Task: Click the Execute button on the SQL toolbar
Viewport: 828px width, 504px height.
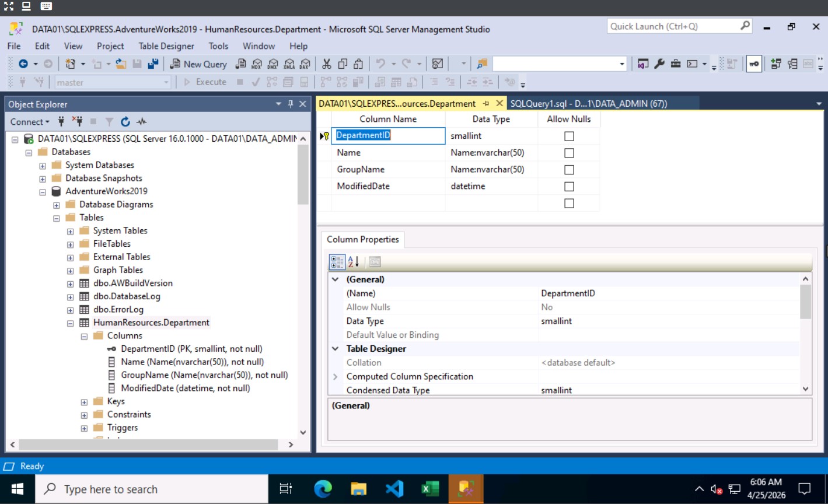Action: point(205,82)
